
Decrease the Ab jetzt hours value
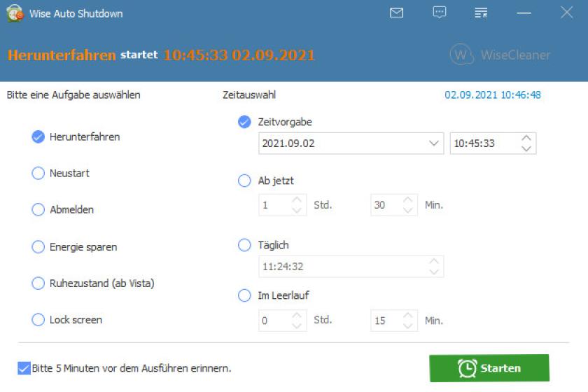tap(297, 211)
